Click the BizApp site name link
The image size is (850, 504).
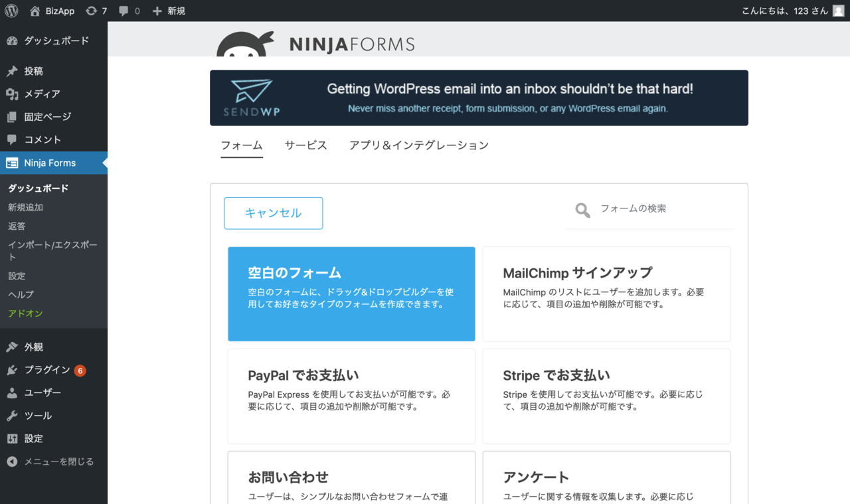[x=60, y=11]
